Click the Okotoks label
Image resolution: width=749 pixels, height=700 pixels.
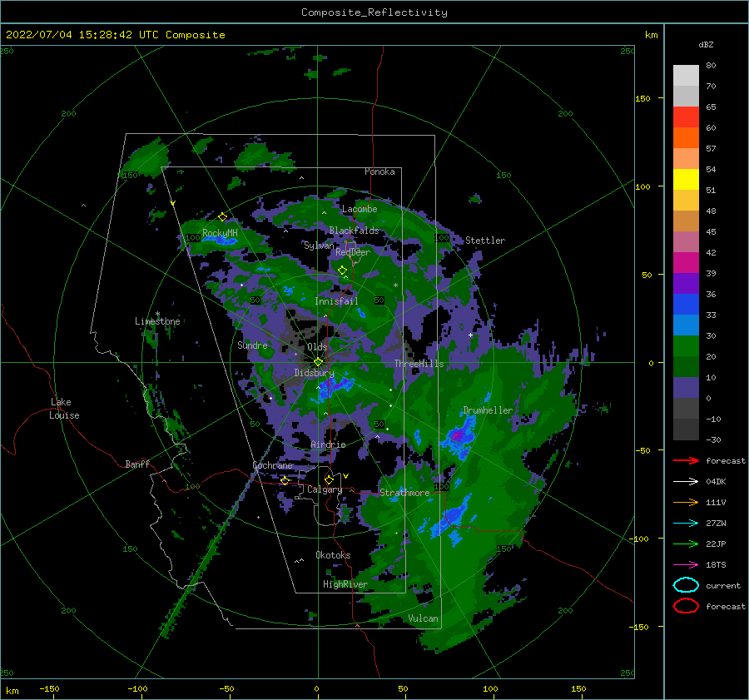333,555
